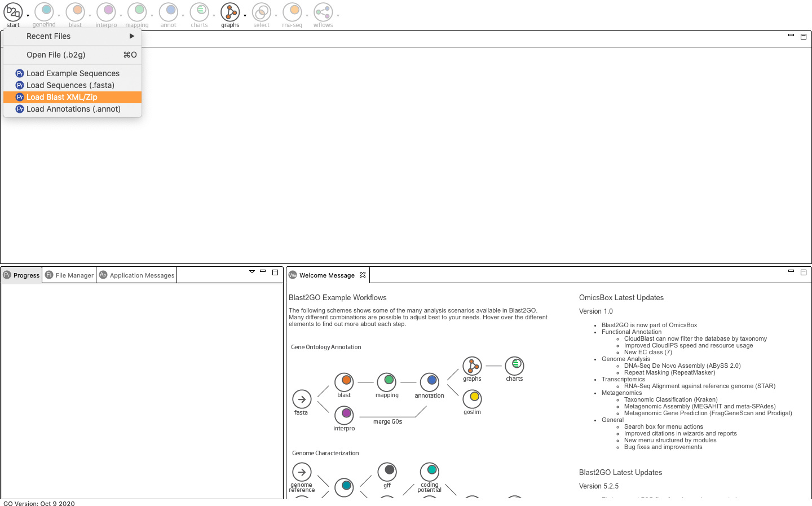Select Load Sequences (.fasta) menu item

pos(72,85)
